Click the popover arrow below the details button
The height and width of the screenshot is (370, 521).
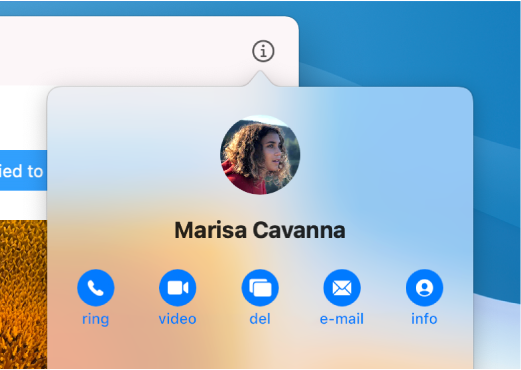point(260,79)
